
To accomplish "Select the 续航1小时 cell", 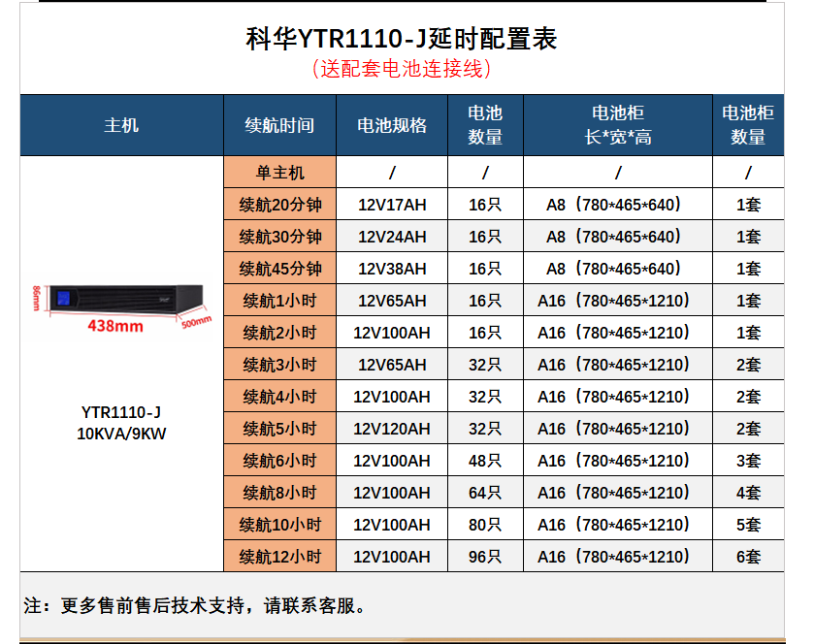I will (x=279, y=301).
